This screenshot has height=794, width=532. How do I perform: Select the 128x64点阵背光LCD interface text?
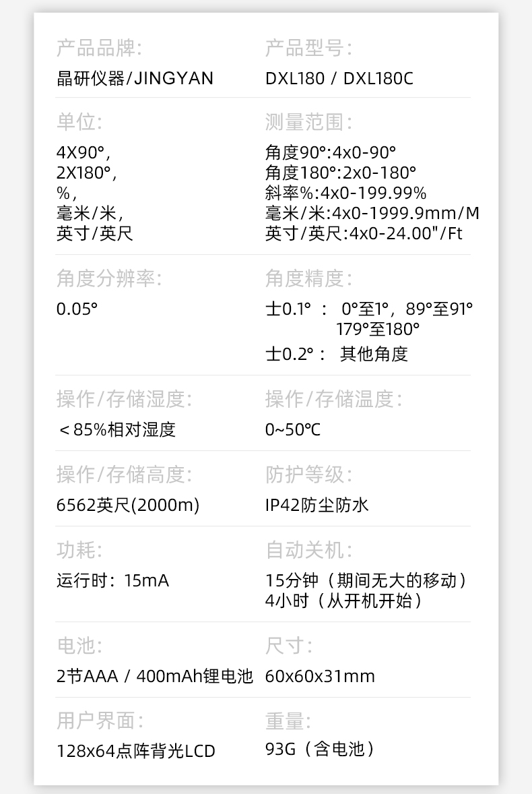coord(135,751)
